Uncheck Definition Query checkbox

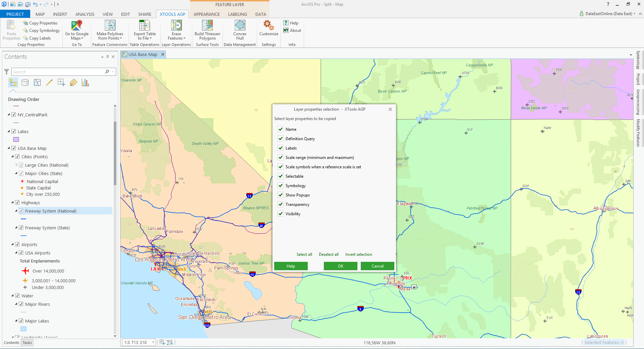click(281, 138)
